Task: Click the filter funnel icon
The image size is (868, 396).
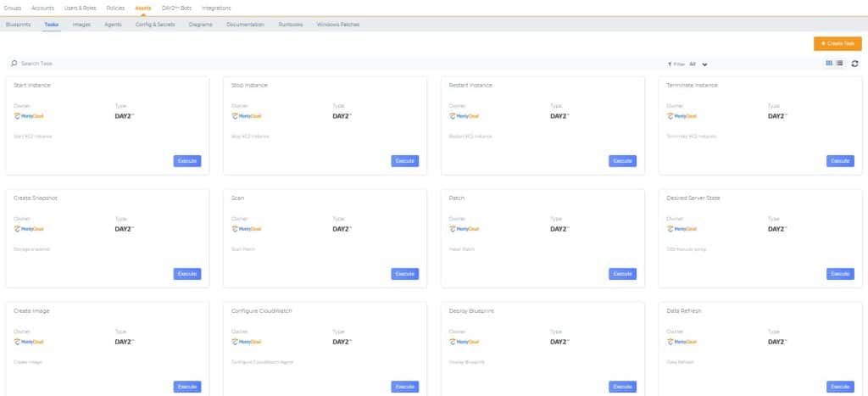Action: click(670, 64)
